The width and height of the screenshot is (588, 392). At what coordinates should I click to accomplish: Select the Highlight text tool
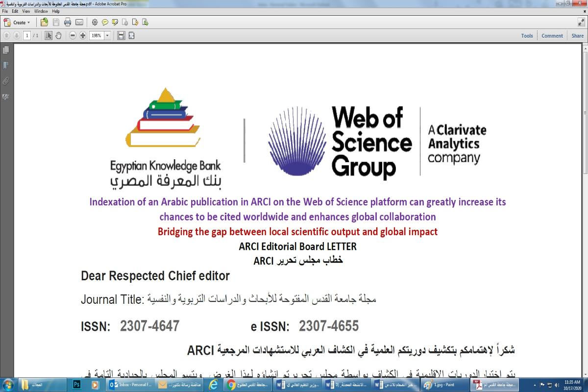[115, 23]
